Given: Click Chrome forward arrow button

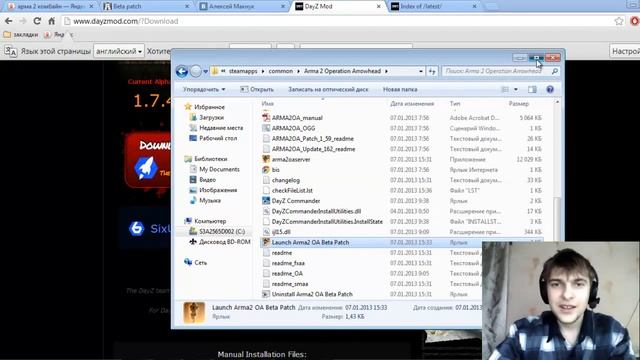Looking at the screenshot, I should [23, 21].
